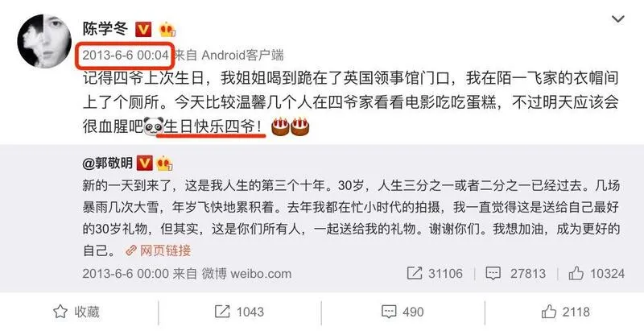Toggle 收藏 favorite star for this post

point(76,312)
